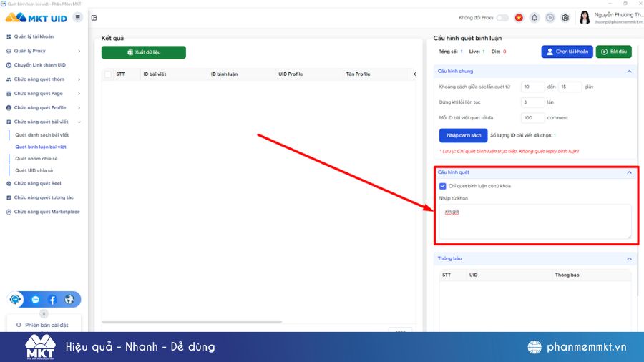Uncheck Chỉ quét bình luận có từ khóa
644x362 pixels.
tap(442, 186)
